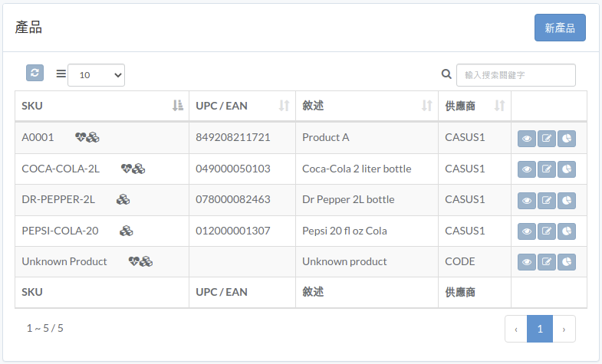Click cubes icon in PEPSI-COLA-20 row
Screen dimensions: 602x364
pos(127,231)
